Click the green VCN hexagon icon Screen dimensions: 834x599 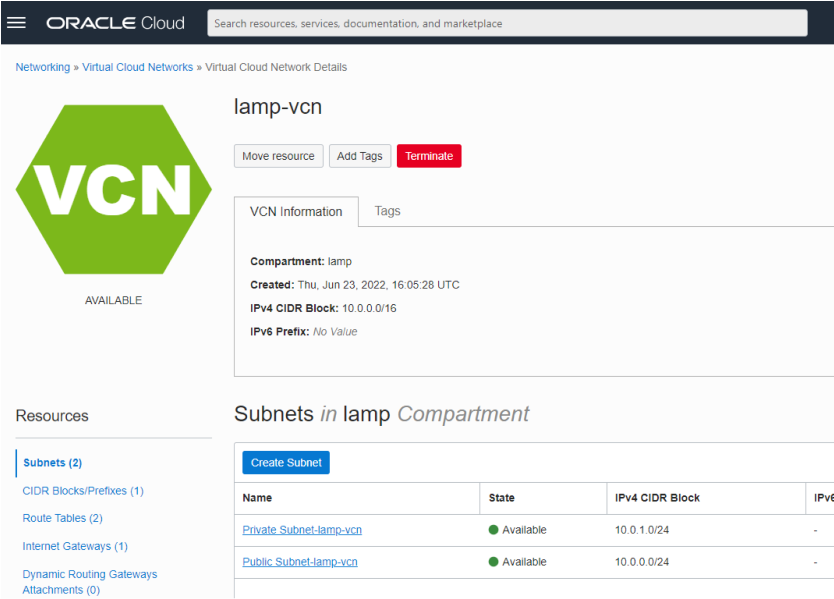[x=113, y=189]
